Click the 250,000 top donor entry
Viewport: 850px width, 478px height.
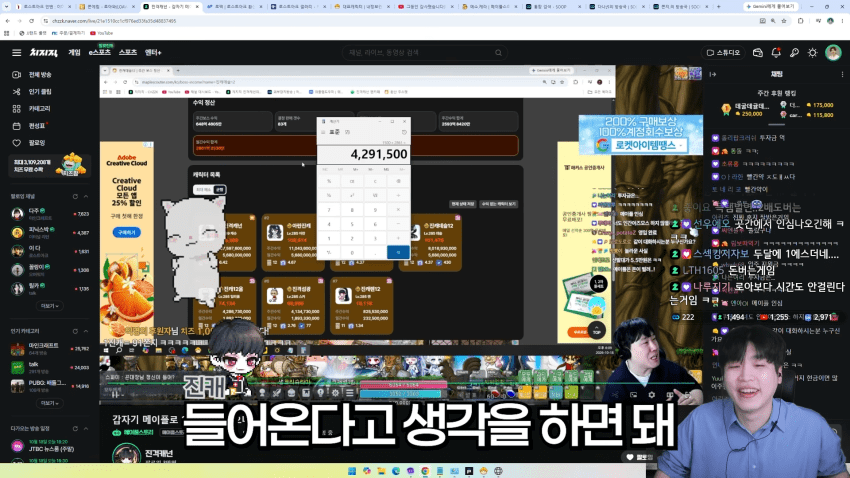(x=745, y=109)
